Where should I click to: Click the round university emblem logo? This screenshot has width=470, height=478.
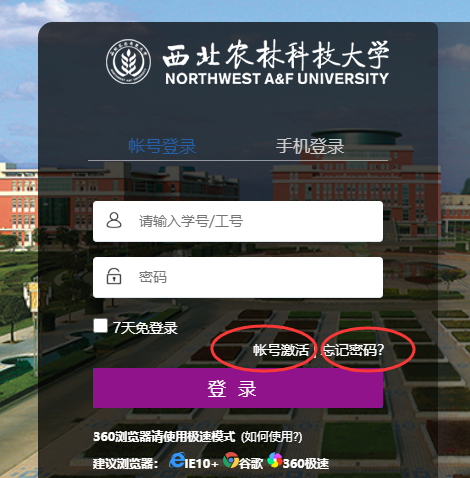tap(128, 62)
